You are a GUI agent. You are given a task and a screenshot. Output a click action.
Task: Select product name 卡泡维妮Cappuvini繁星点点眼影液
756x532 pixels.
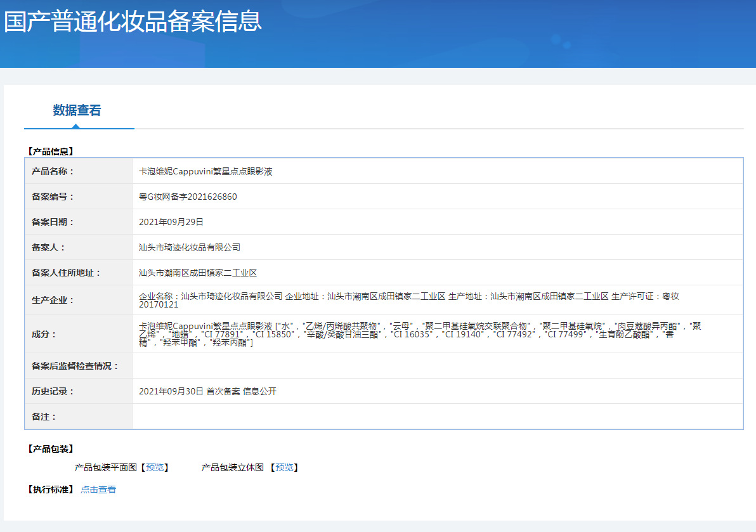click(x=206, y=172)
